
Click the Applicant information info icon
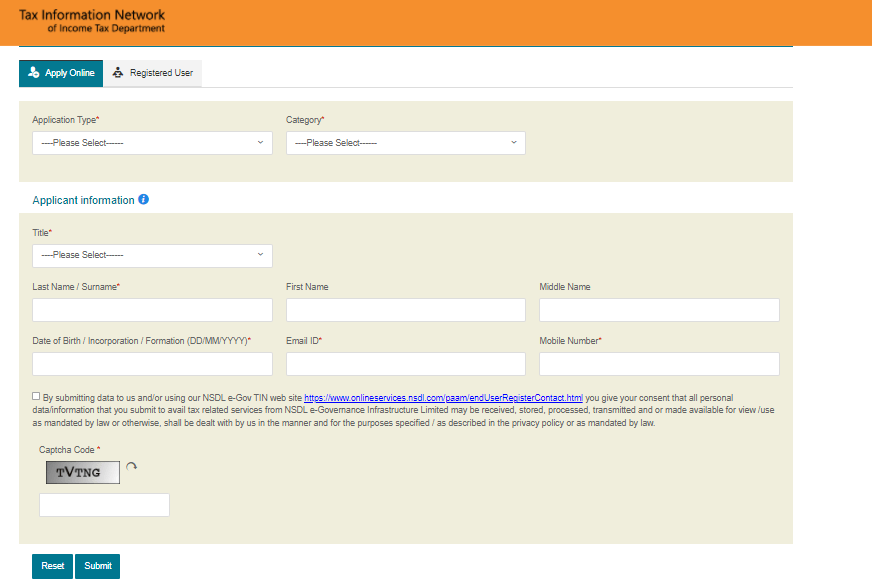143,200
